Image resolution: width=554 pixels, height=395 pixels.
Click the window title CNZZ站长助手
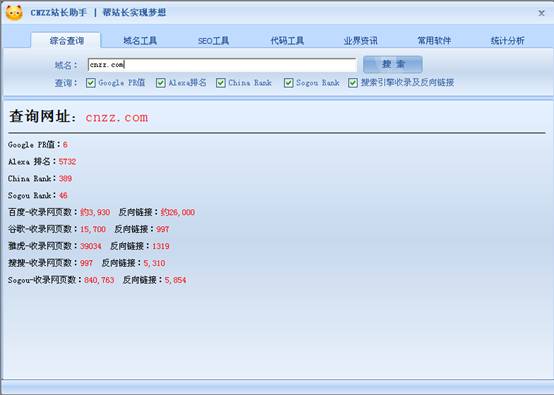tap(59, 13)
